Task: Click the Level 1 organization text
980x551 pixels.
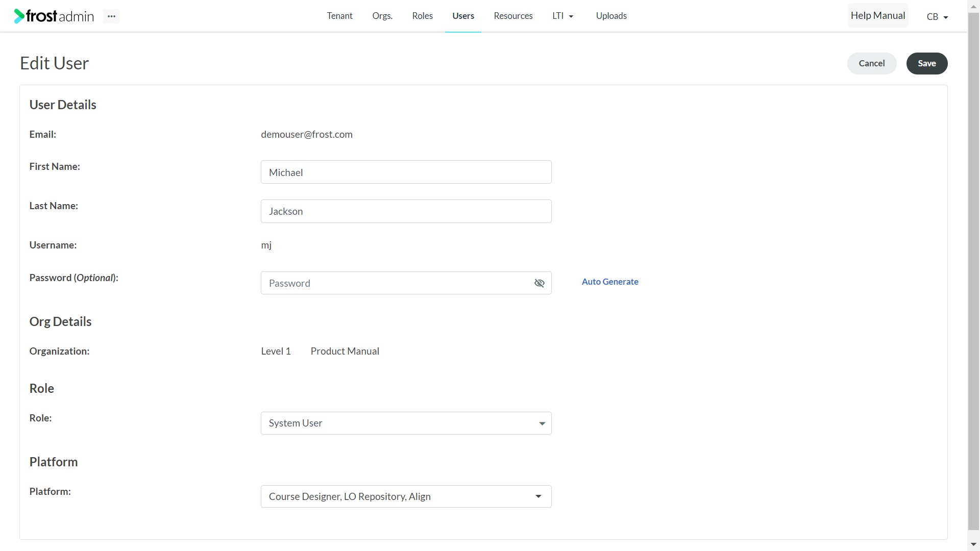Action: click(276, 351)
